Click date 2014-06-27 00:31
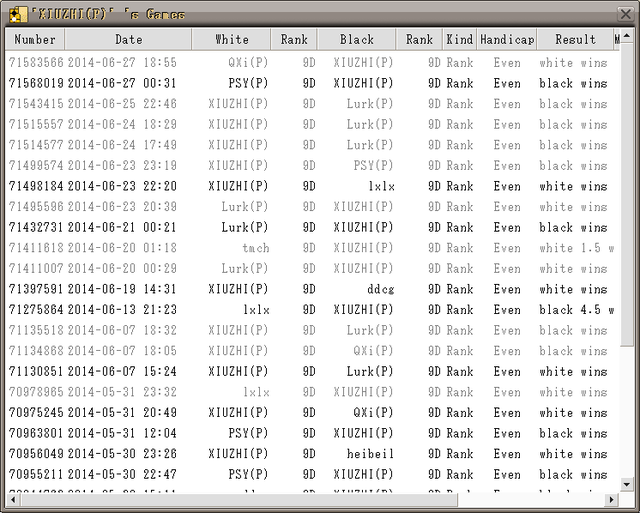The image size is (640, 513). 122,83
